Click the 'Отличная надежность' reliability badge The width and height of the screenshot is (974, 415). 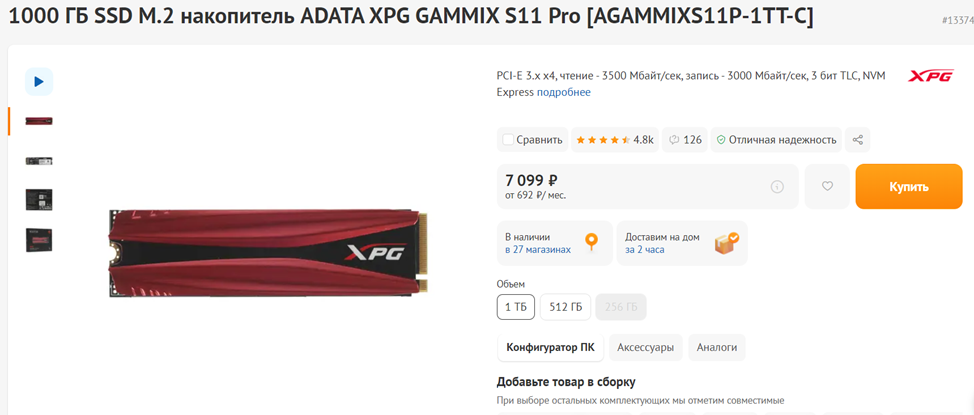click(x=776, y=140)
